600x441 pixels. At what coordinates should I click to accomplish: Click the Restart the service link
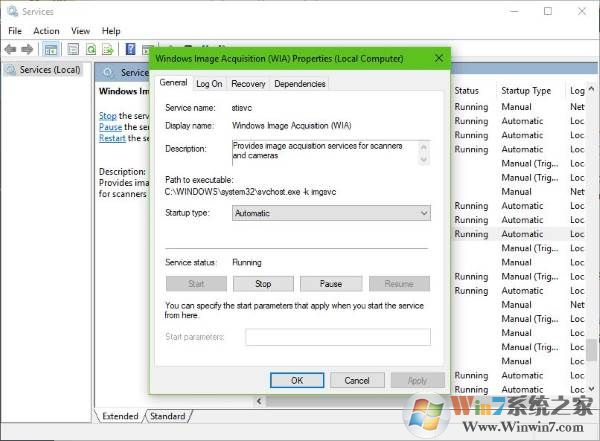click(112, 139)
